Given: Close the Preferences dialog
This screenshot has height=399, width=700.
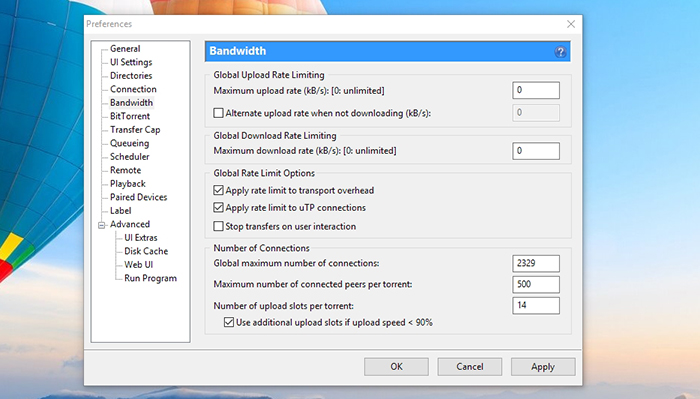Looking at the screenshot, I should click(571, 24).
